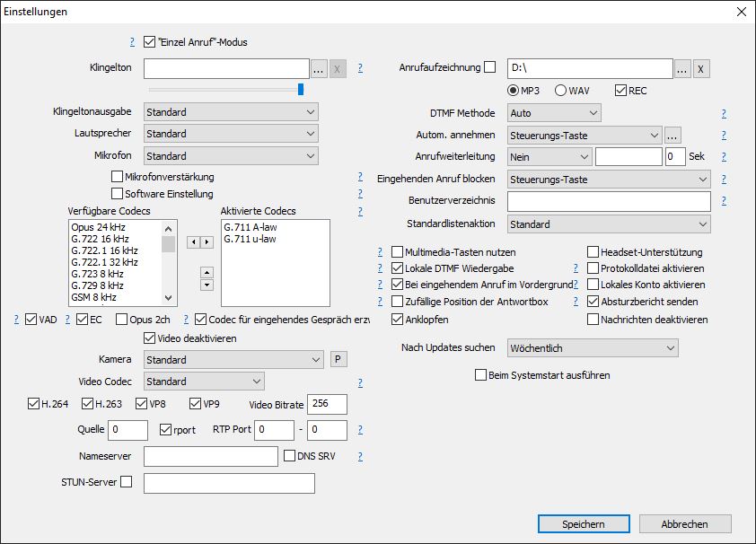Open Standardlistenaktion dropdown
This screenshot has height=544, width=756.
click(609, 224)
